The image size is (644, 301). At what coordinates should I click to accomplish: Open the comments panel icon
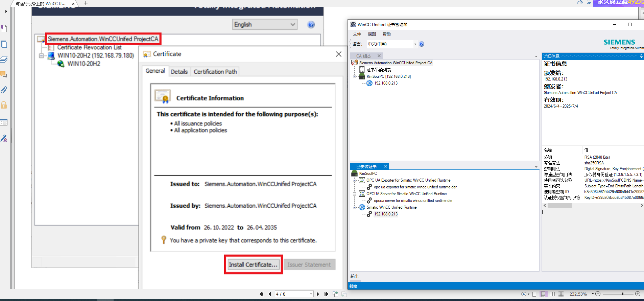[4, 74]
